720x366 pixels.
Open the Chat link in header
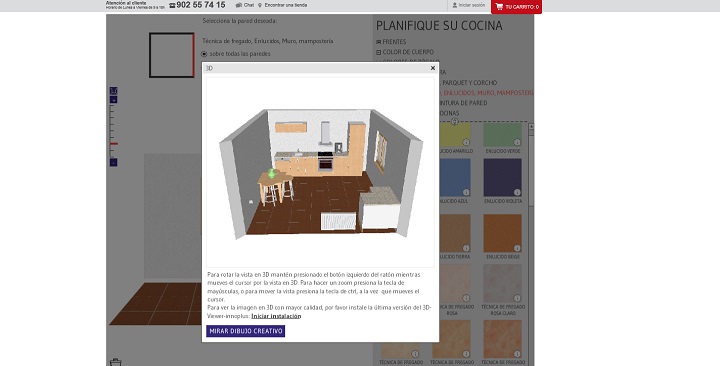[x=245, y=5]
